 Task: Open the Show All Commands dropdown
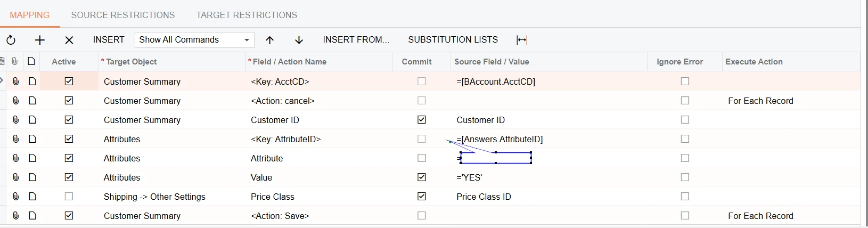(x=194, y=40)
